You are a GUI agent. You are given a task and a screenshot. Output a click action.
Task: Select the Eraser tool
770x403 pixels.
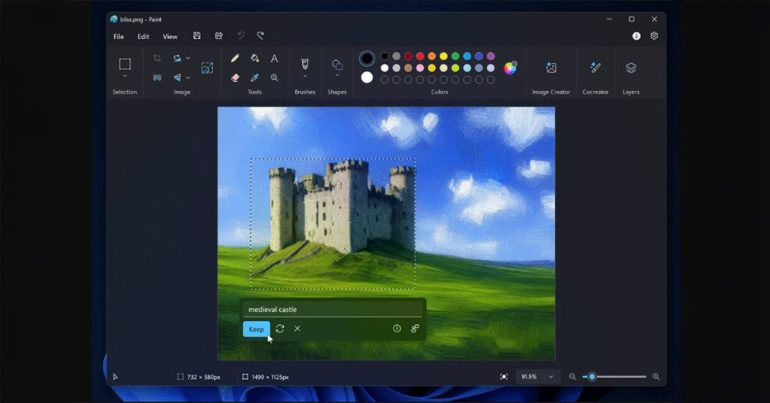point(235,78)
